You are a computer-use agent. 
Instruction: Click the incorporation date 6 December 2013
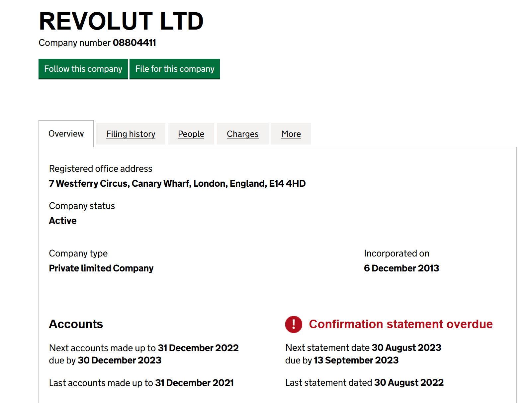[401, 268]
